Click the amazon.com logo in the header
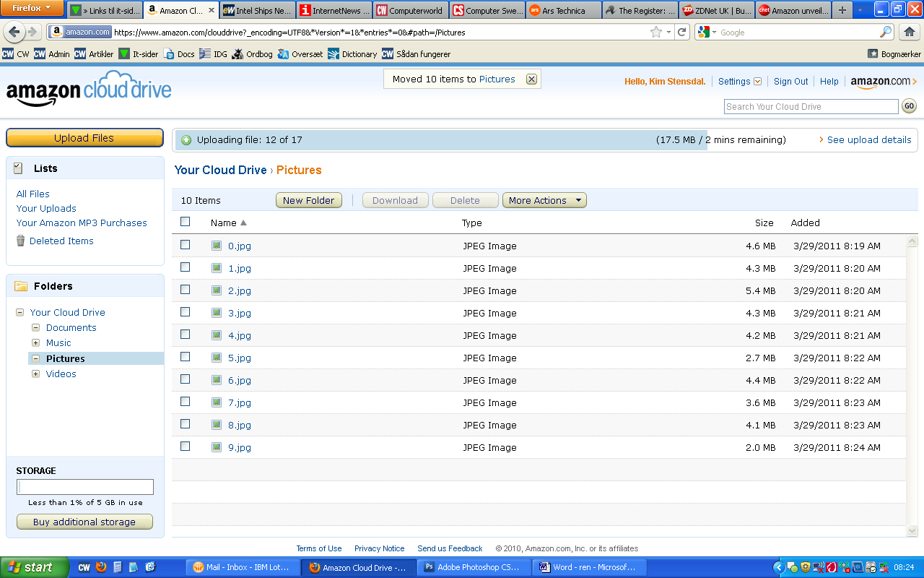This screenshot has width=924, height=578. click(x=884, y=82)
